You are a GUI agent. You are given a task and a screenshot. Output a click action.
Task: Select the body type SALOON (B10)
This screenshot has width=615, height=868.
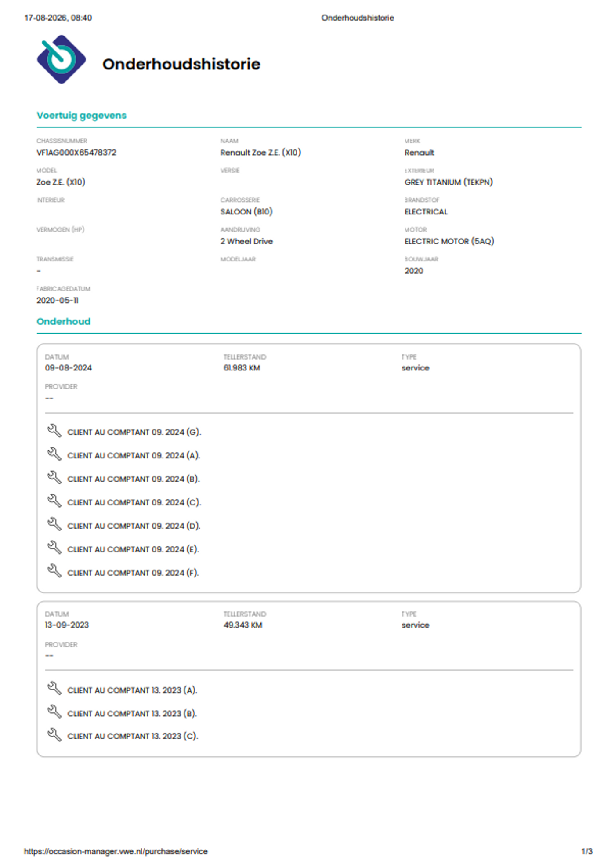246,211
